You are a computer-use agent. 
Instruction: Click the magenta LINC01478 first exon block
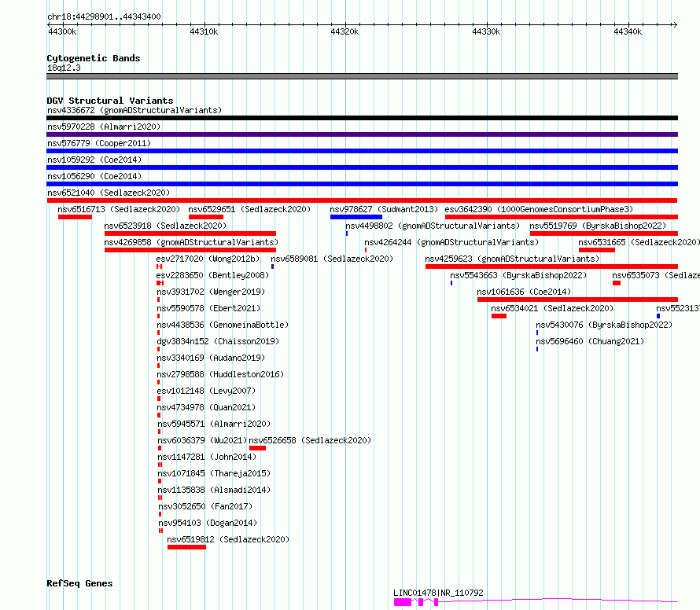403,602
